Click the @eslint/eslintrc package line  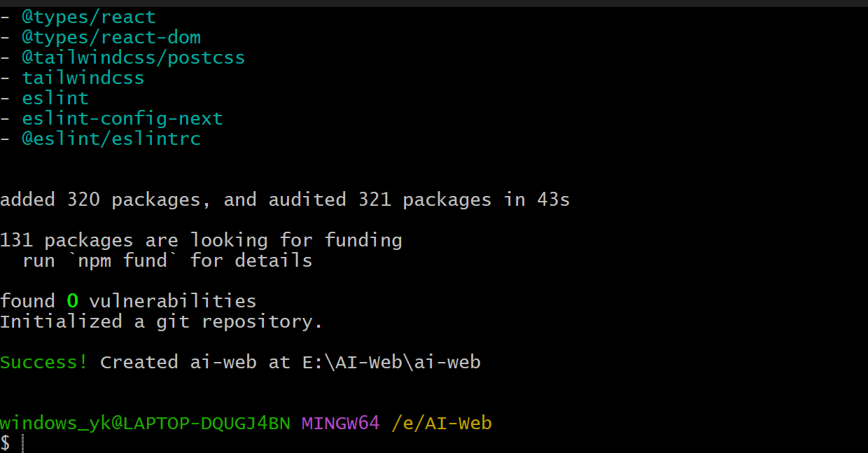tap(100, 139)
